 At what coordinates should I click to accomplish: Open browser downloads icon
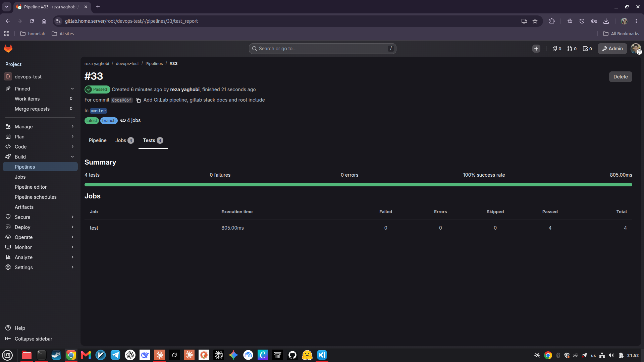606,21
